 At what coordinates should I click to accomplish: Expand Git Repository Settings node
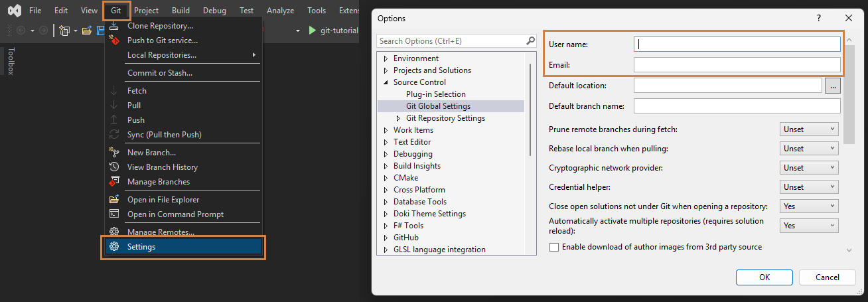[x=399, y=118]
